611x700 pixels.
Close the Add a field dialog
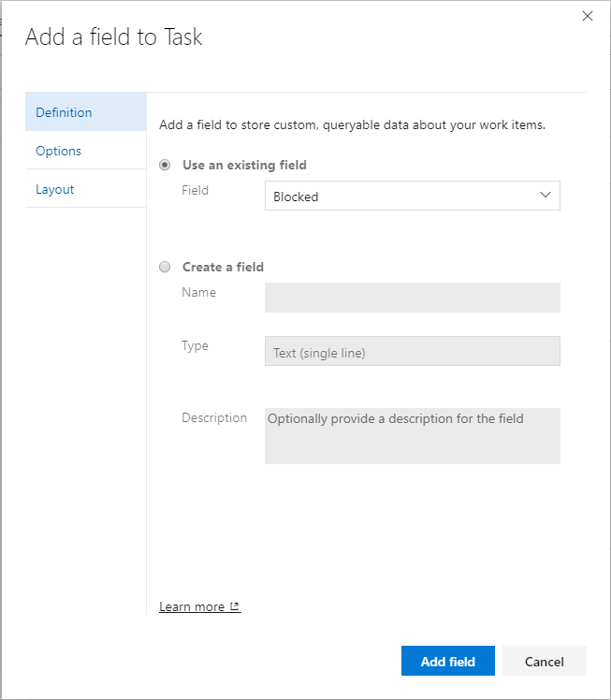click(588, 16)
